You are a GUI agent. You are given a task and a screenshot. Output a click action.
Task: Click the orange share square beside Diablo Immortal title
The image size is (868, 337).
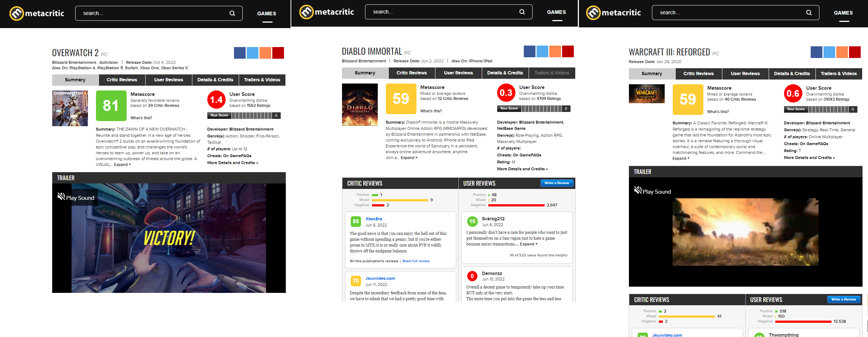click(555, 51)
